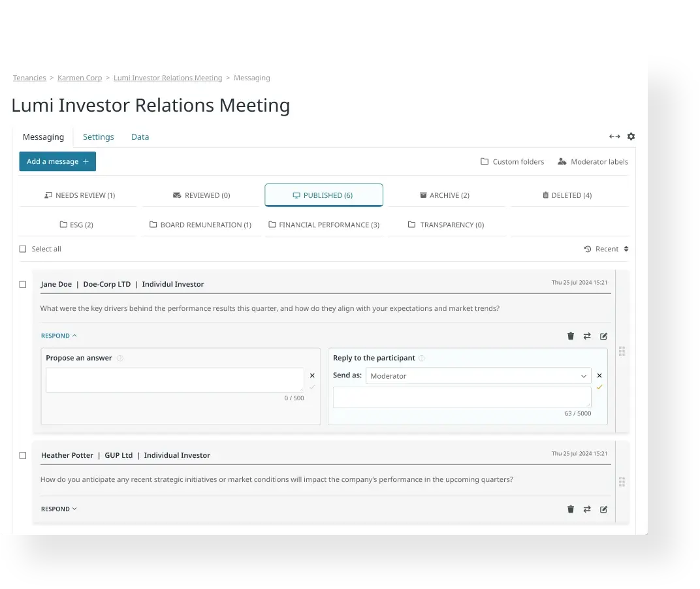
Task: Open the ARCHIVE (2) message tab
Action: point(445,195)
